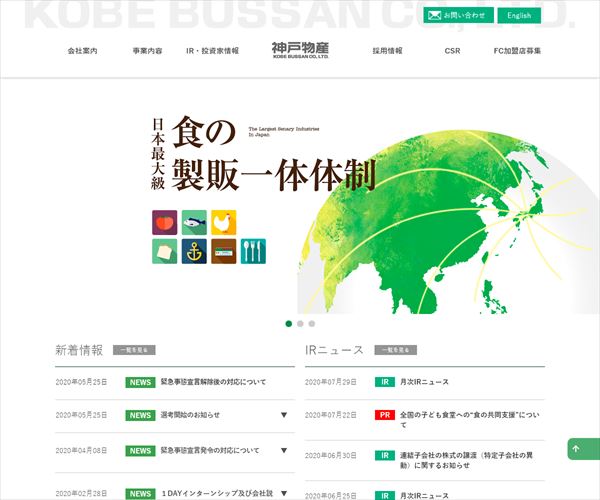Expand the 1DAYインターンシップ news item
600x500 pixels.
pyautogui.click(x=284, y=493)
